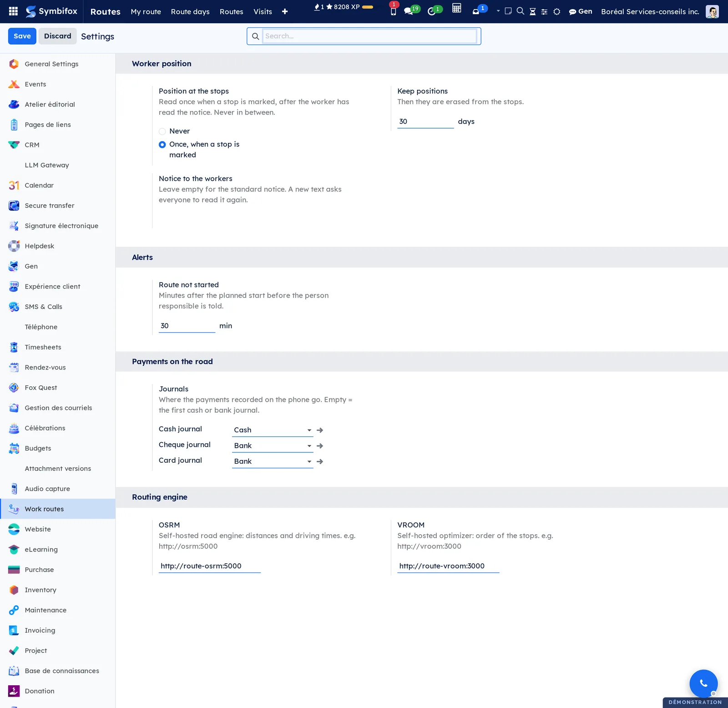Expand the small caret in top bar
Viewport: 728px width, 708px height.
click(498, 11)
